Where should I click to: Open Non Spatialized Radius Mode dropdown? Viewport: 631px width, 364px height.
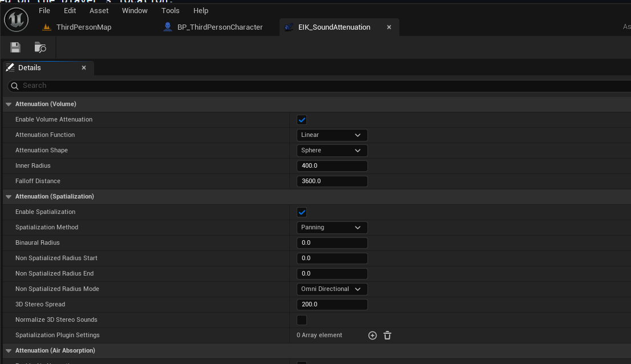331,289
